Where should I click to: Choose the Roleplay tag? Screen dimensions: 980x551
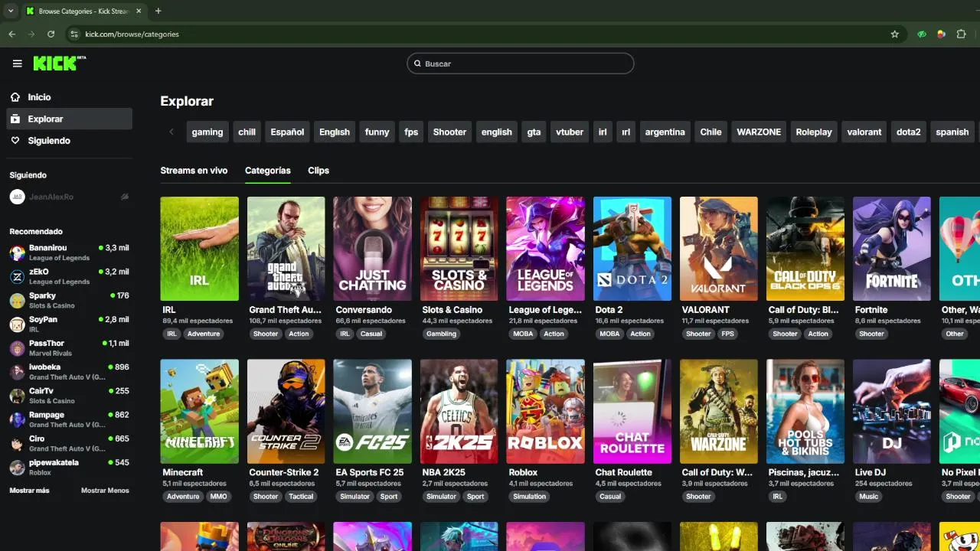[x=814, y=132]
